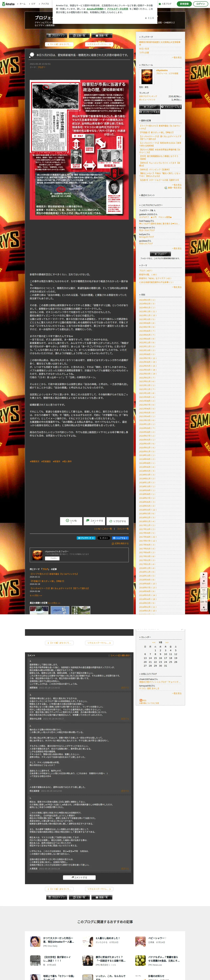Open ピグ in top navigation
The image size is (210, 980).
click(x=32, y=4)
